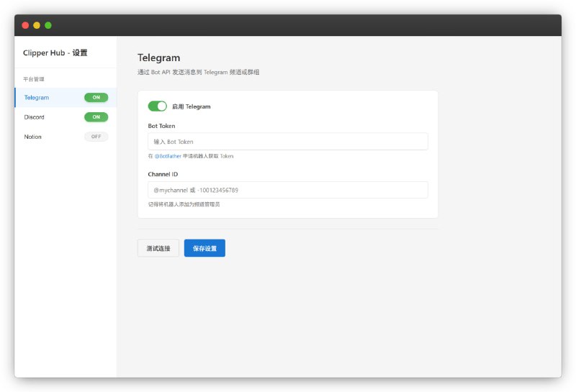Switch to the Notion platform settings
This screenshot has height=392, width=576.
click(33, 137)
